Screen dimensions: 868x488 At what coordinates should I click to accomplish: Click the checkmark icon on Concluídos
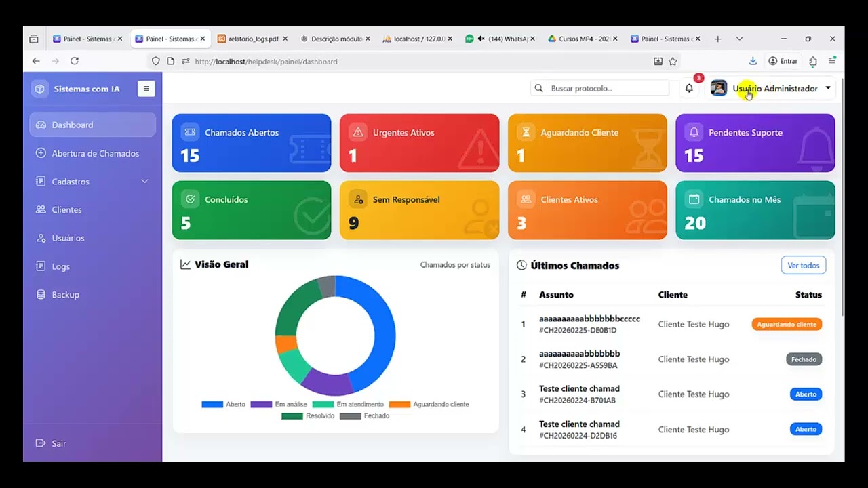pyautogui.click(x=190, y=199)
